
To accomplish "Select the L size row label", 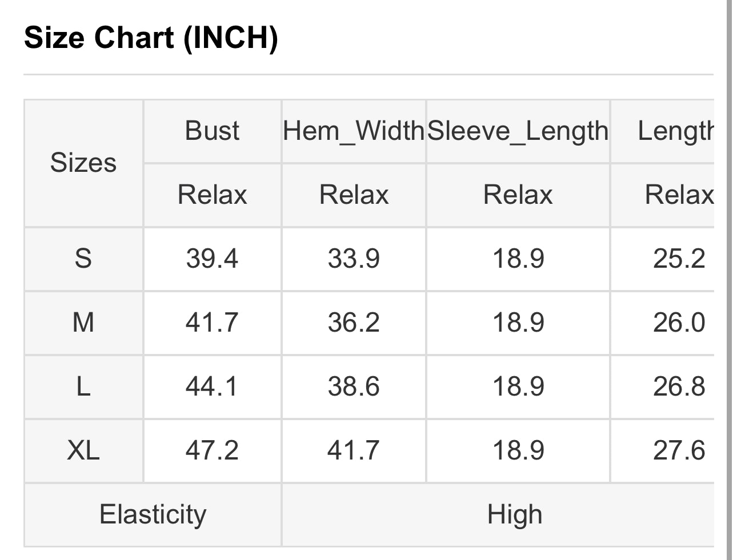I will [x=83, y=386].
